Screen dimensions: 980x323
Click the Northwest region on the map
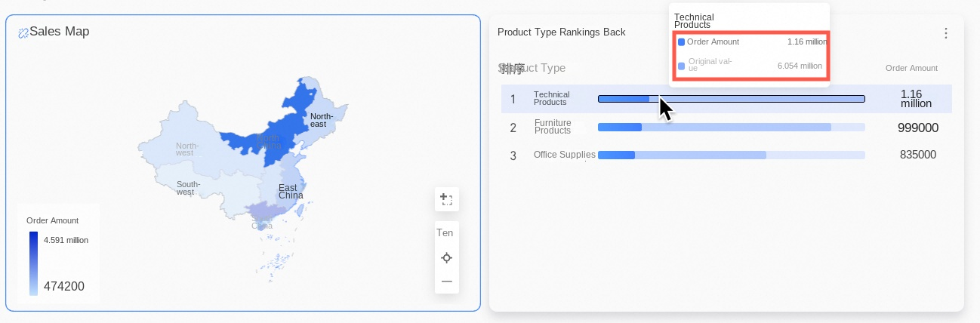tap(186, 149)
